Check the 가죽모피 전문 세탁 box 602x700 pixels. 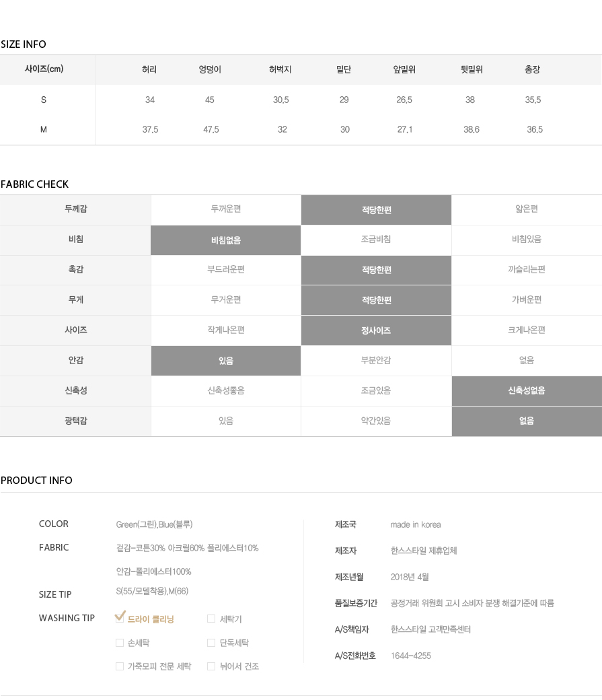120,666
